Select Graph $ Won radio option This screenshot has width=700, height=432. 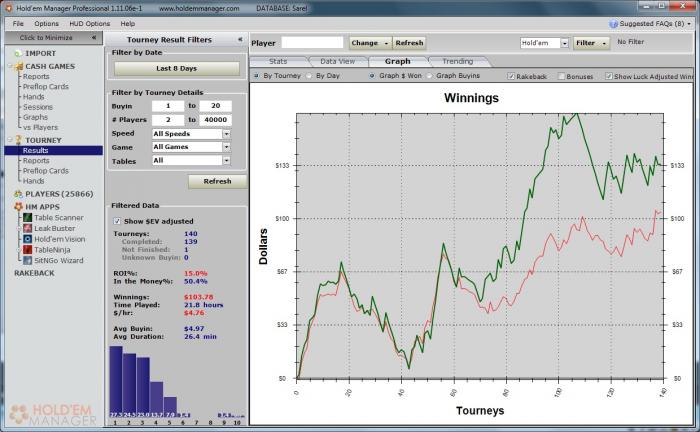[x=372, y=76]
